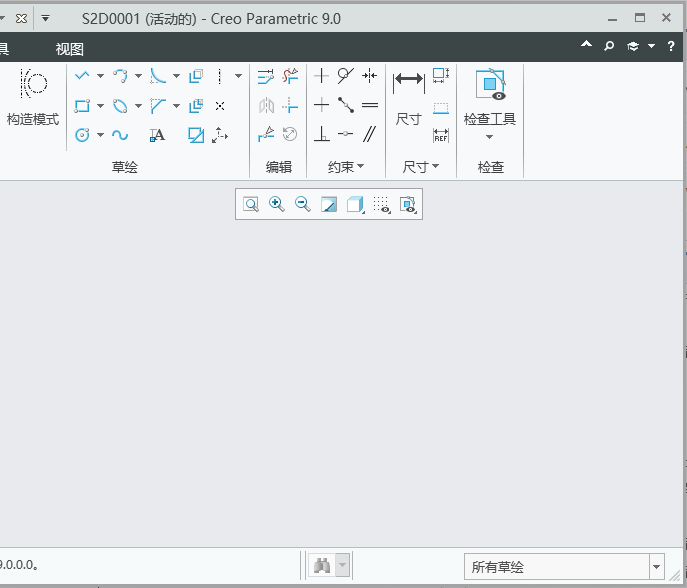The image size is (687, 588).
Task: Click Zoom Out in graphics toolbar
Action: (303, 205)
